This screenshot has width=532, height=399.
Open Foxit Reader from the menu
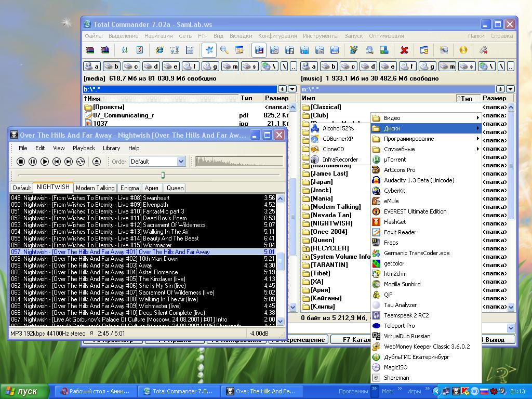[x=426, y=232]
